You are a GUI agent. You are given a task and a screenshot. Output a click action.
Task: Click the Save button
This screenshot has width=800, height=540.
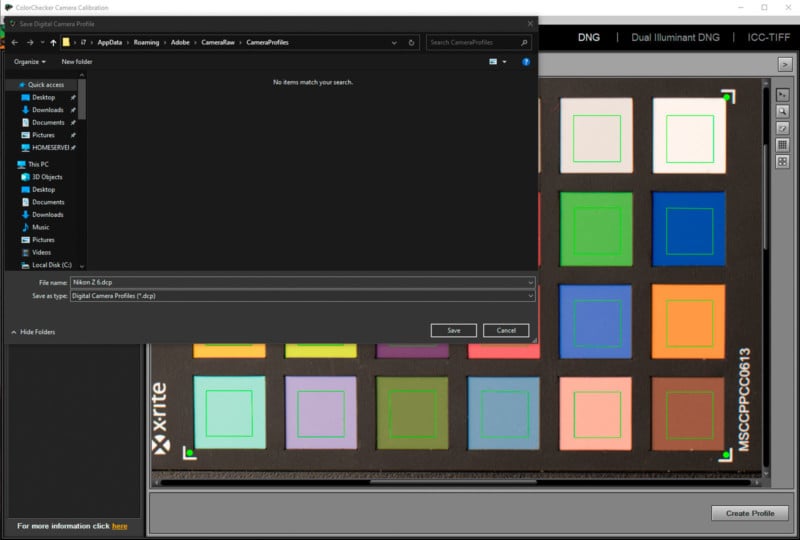point(453,330)
